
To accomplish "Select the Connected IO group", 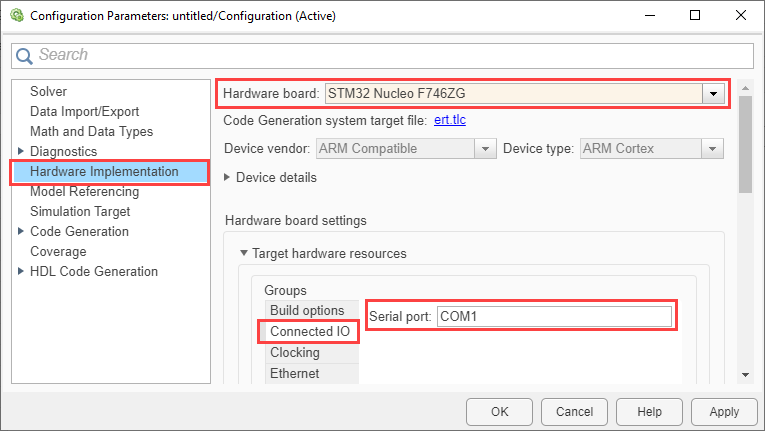I will (x=308, y=332).
